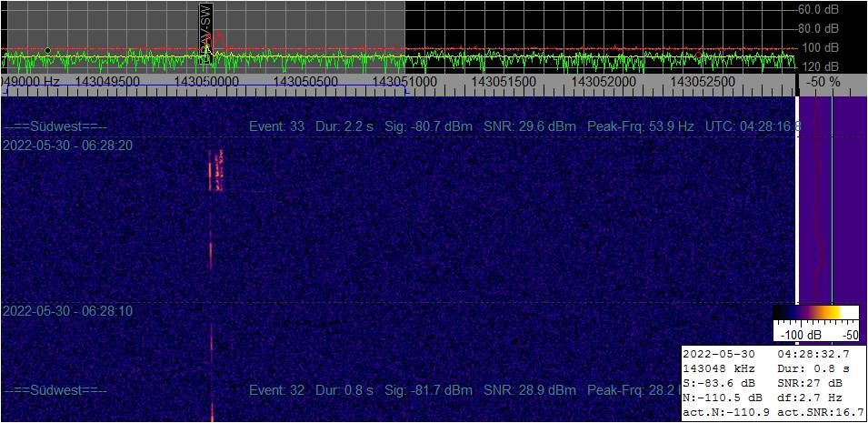Click the -50 % label box
The image size is (868, 423).
(823, 82)
